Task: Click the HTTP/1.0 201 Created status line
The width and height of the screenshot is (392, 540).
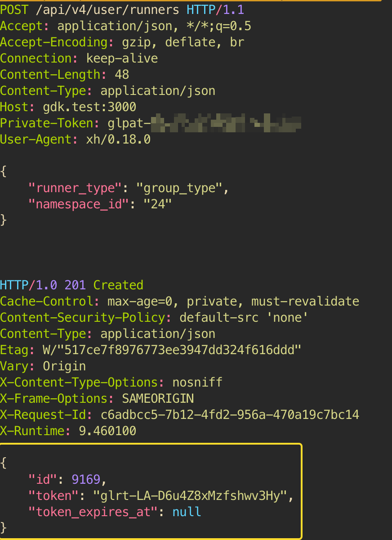Action: pos(72,285)
